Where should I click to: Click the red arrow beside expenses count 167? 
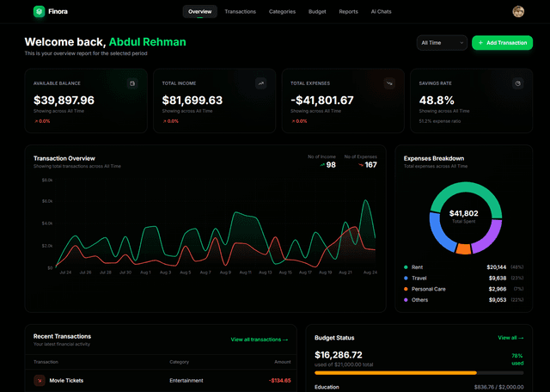click(x=361, y=164)
